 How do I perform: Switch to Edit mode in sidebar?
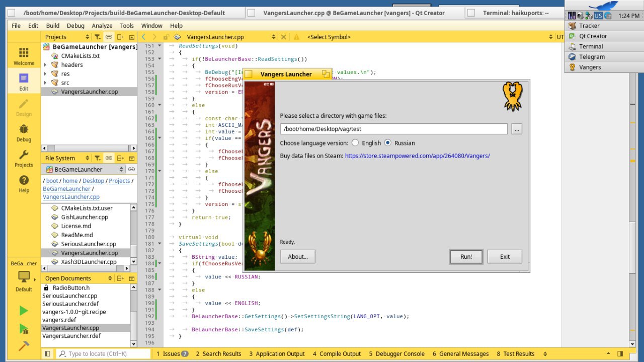24,82
